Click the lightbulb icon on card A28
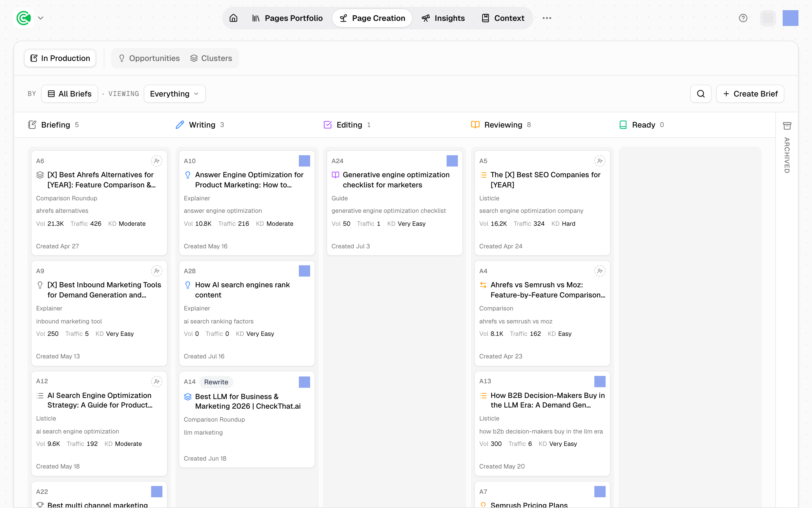812x508 pixels. pos(188,285)
